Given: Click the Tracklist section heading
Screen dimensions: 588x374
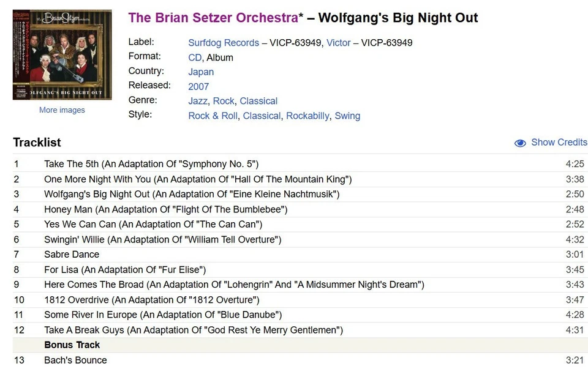Looking at the screenshot, I should [x=37, y=142].
